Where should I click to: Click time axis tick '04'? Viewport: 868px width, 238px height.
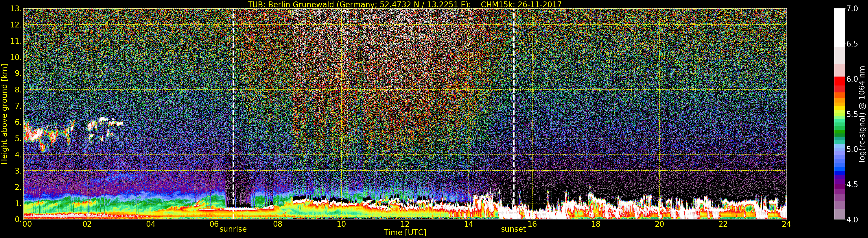151,224
